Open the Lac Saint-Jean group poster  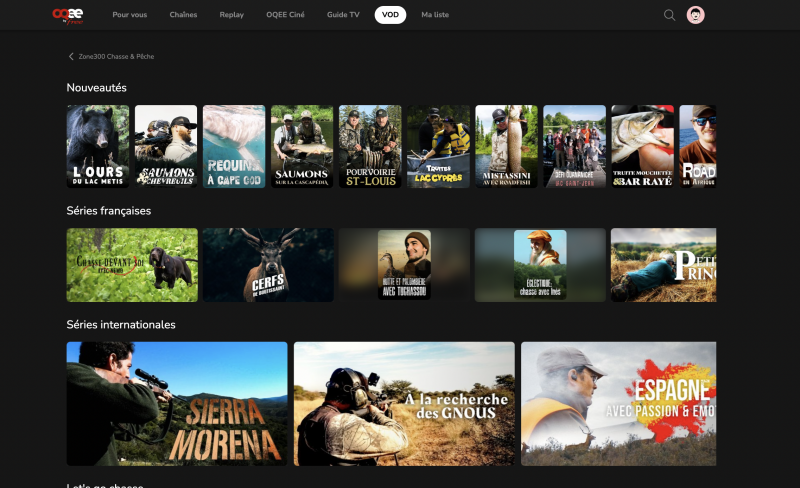pyautogui.click(x=574, y=147)
